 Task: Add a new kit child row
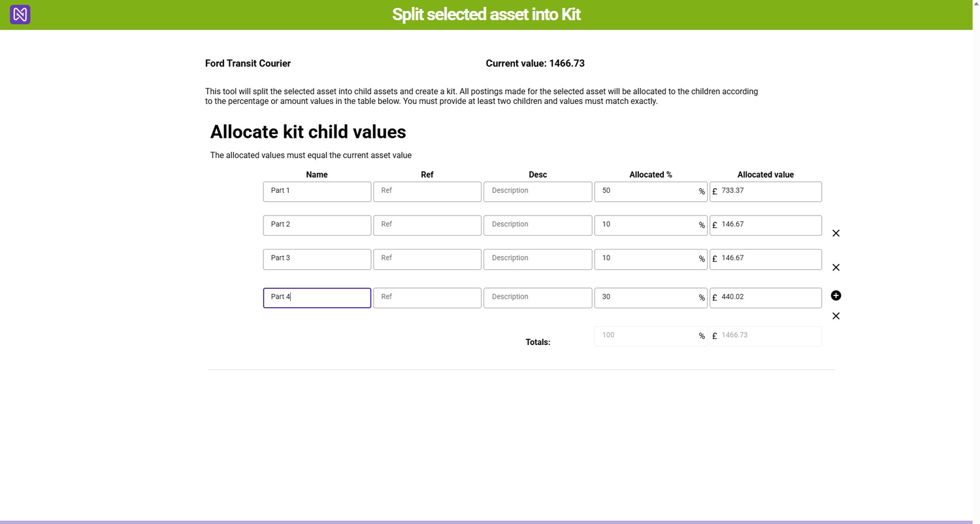pyautogui.click(x=836, y=296)
